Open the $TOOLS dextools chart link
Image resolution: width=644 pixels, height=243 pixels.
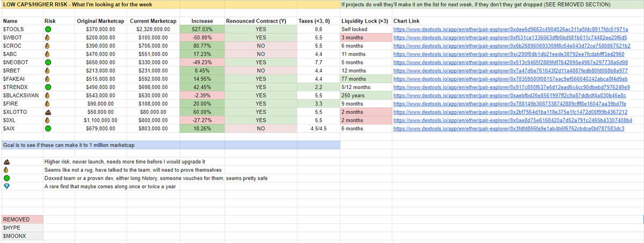point(511,30)
